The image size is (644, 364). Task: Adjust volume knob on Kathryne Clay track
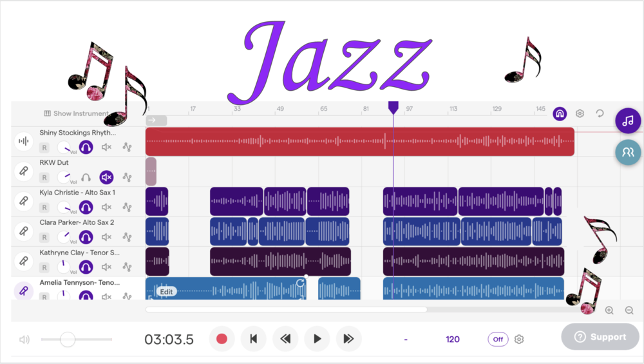pyautogui.click(x=64, y=267)
